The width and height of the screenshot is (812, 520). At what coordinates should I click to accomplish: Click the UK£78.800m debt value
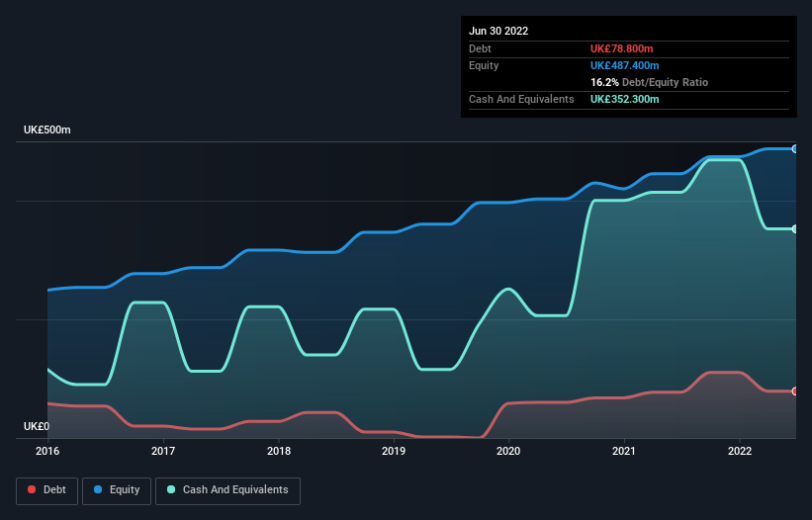[622, 48]
